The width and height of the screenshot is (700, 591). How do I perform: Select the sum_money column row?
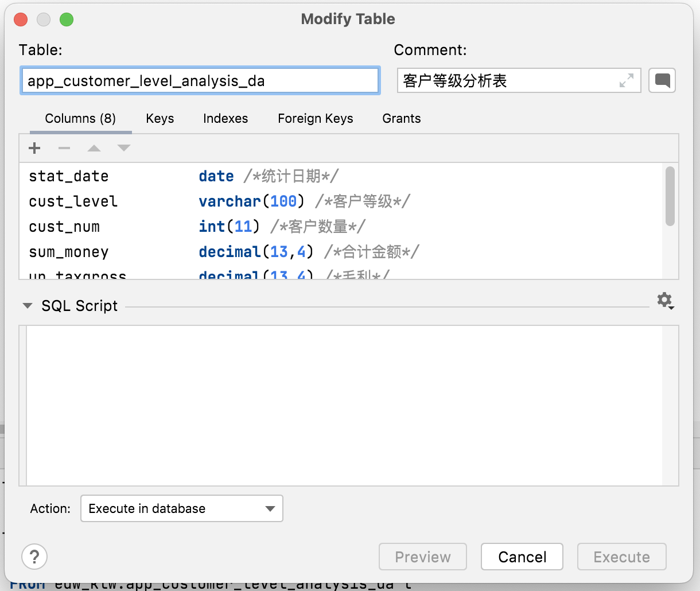(341, 251)
